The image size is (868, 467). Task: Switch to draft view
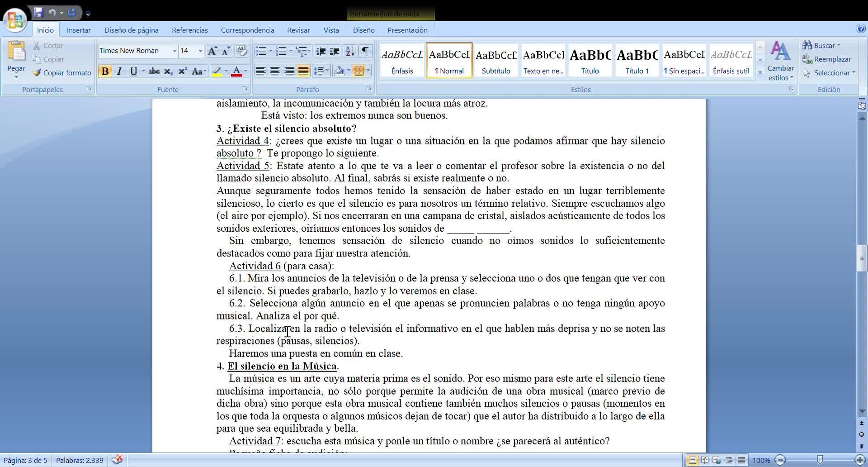click(x=741, y=460)
